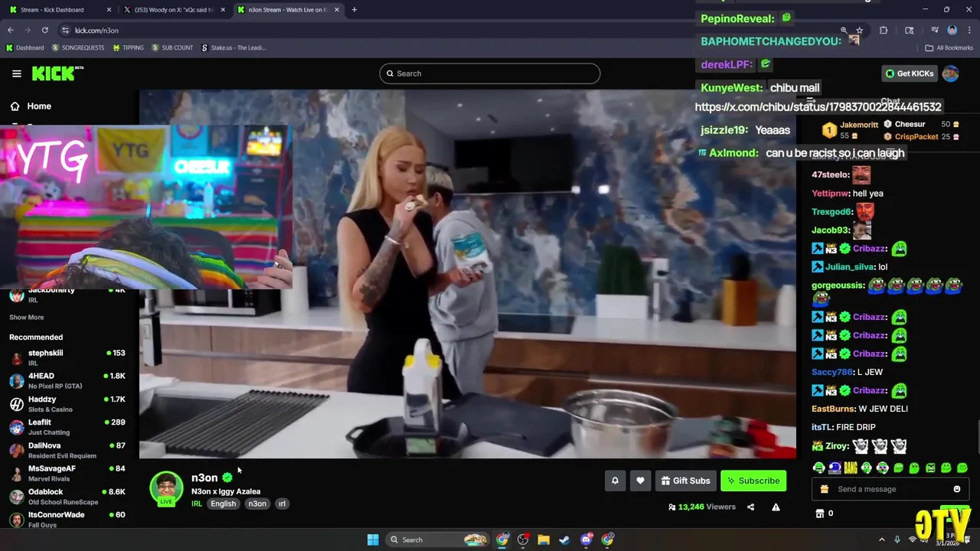Report stream via warning triangle icon
The image size is (980, 551).
point(776,507)
